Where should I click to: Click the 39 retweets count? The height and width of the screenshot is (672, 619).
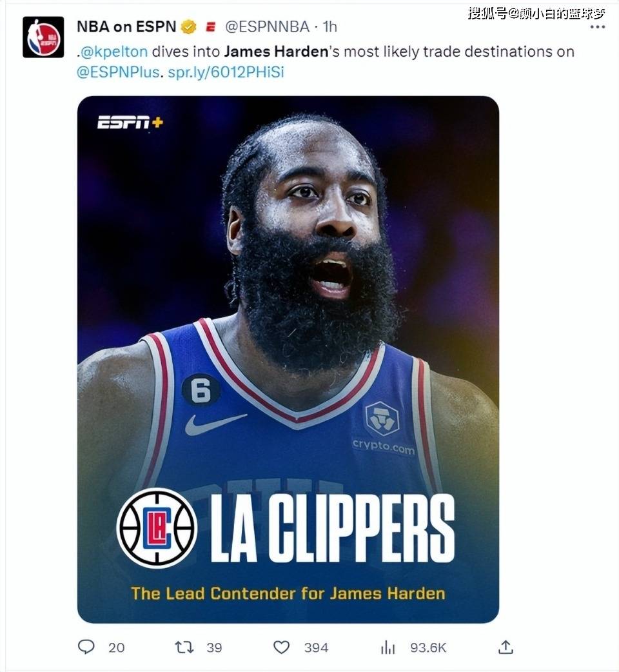coord(214,647)
